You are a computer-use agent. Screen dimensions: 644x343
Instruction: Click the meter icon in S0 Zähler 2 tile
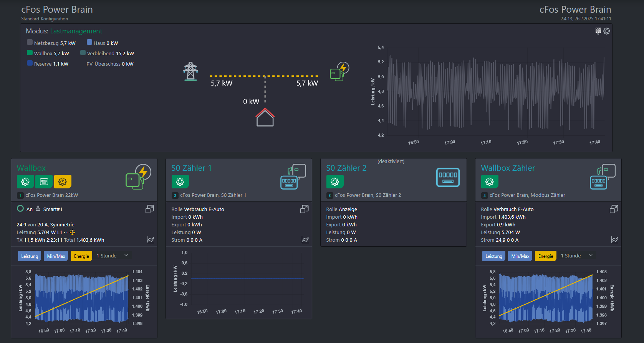(x=448, y=177)
